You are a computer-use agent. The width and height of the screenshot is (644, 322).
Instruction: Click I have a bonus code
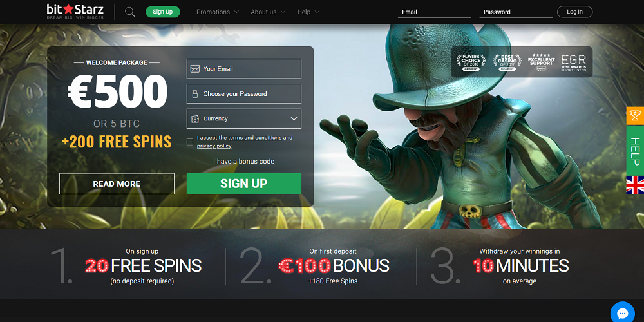(x=244, y=162)
